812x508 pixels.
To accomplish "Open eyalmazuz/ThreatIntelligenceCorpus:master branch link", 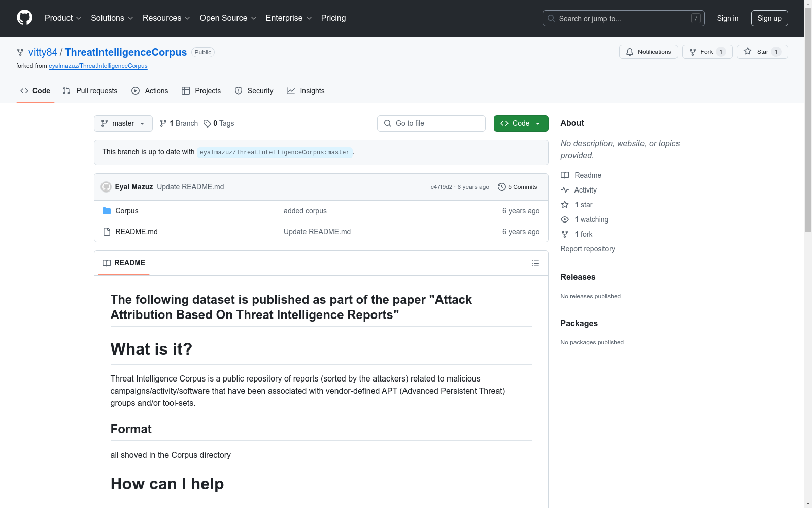I will click(275, 152).
